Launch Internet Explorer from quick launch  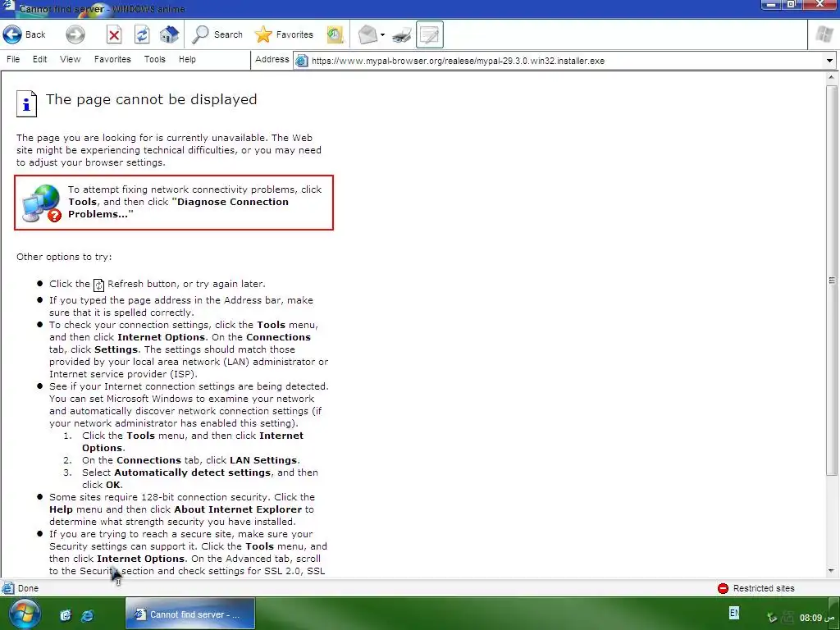(87, 615)
